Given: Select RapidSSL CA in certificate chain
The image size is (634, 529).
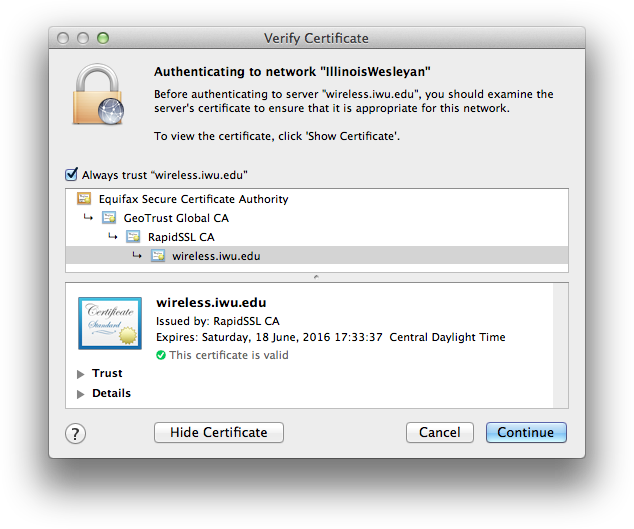Looking at the screenshot, I should pos(317,237).
